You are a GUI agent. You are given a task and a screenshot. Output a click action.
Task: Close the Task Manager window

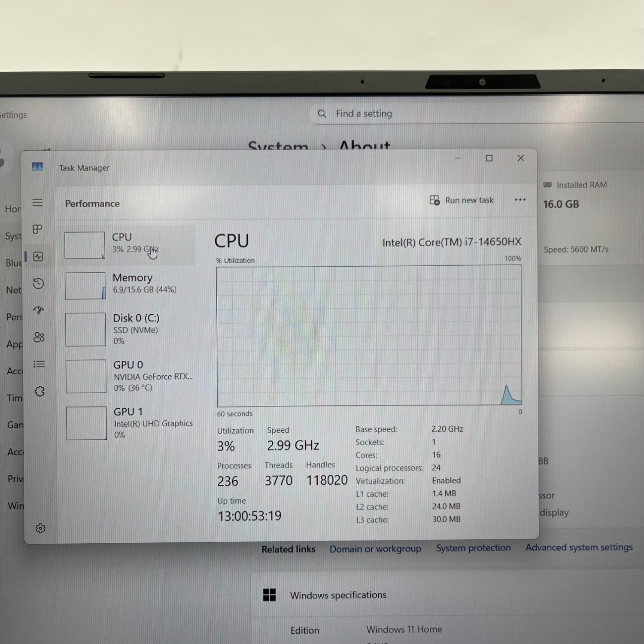pyautogui.click(x=521, y=158)
